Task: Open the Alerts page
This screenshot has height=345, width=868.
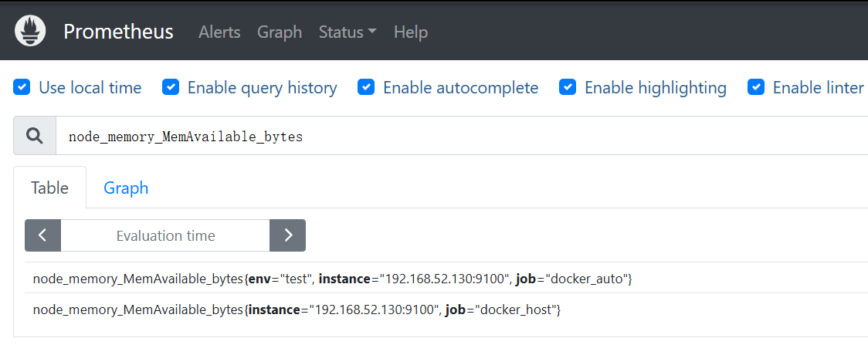Action: pos(219,32)
